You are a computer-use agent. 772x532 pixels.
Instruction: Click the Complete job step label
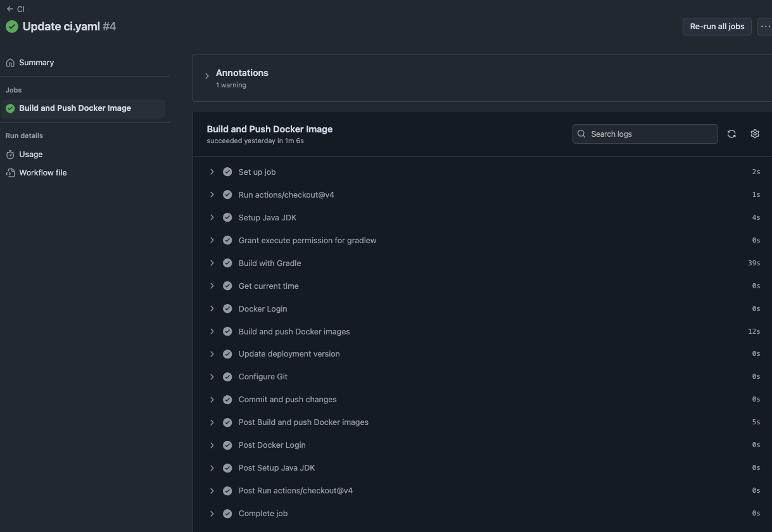tap(263, 514)
